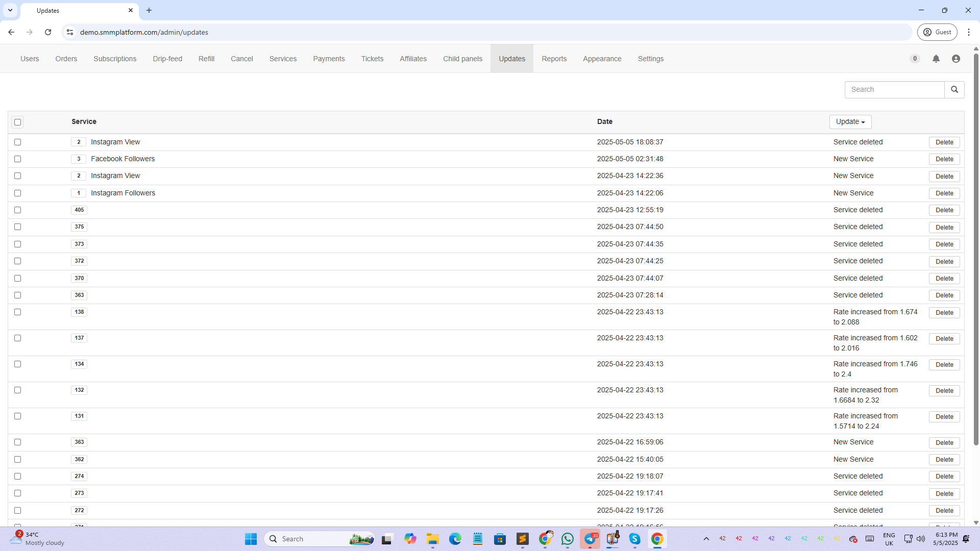
Task: Select the checkbox for service 405 row
Action: [x=18, y=210]
